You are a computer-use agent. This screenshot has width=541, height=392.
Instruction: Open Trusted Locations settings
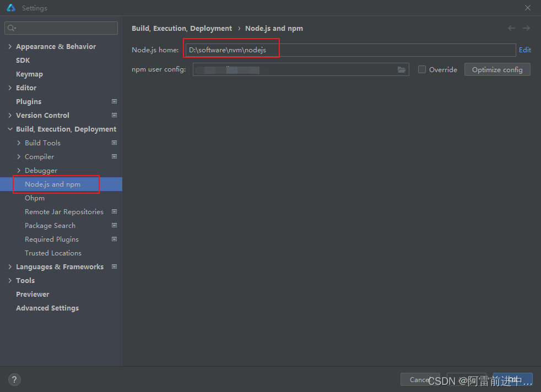point(53,253)
